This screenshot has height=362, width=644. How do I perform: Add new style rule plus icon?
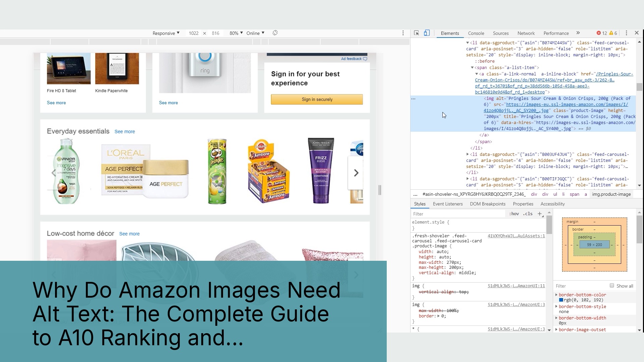pos(540,214)
